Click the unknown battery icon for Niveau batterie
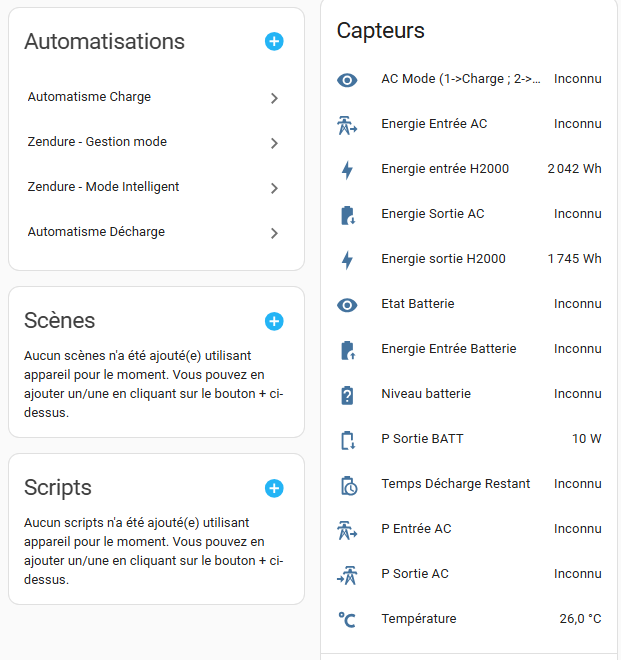The height and width of the screenshot is (660, 621). pyautogui.click(x=347, y=395)
